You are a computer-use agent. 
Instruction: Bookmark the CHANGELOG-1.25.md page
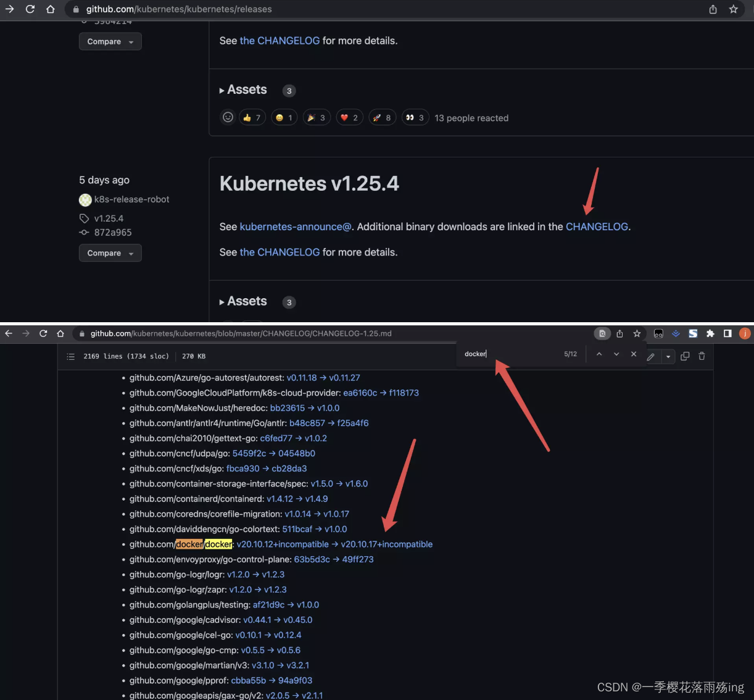(637, 333)
